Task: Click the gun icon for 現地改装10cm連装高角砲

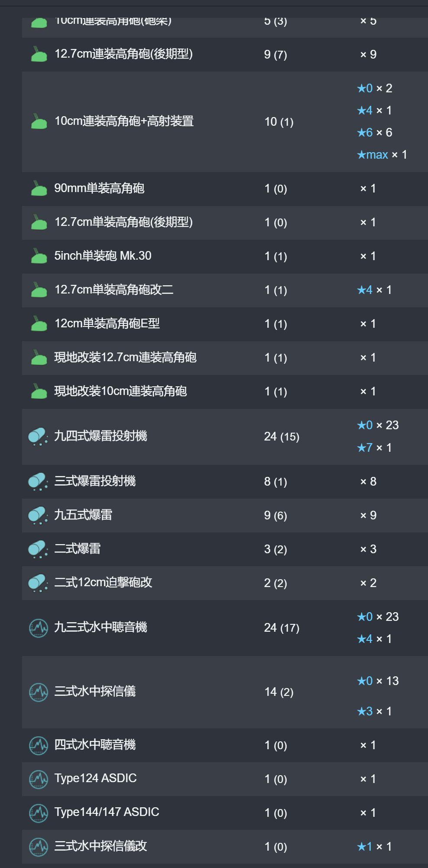Action: pyautogui.click(x=39, y=392)
